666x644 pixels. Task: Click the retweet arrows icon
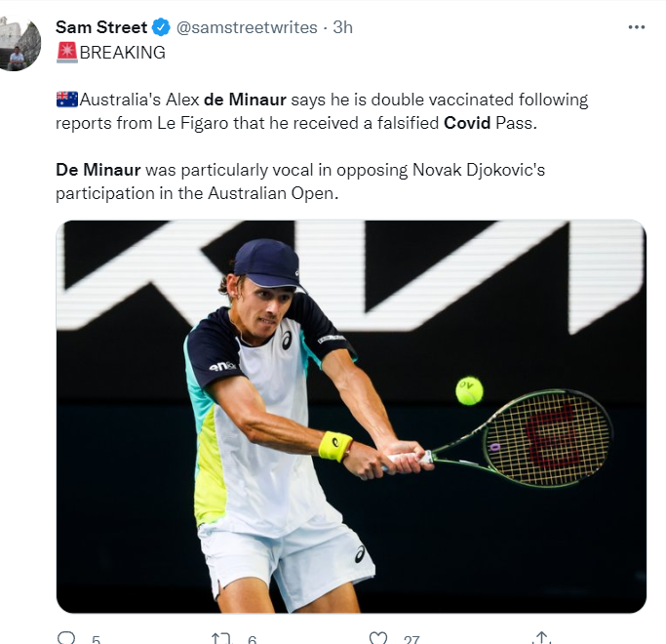click(221, 638)
